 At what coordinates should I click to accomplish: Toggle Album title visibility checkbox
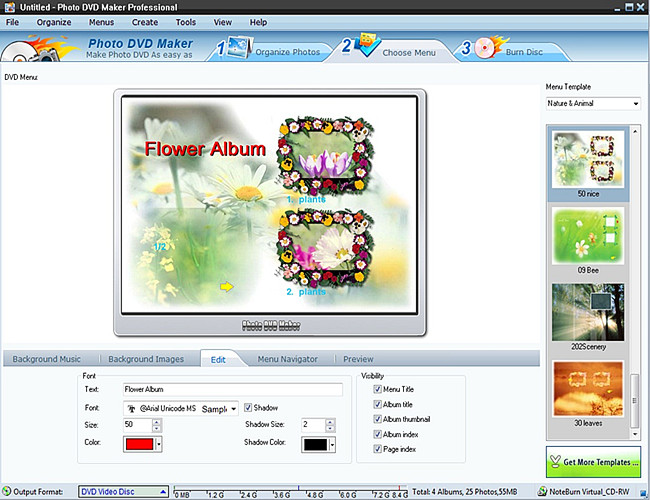click(377, 404)
